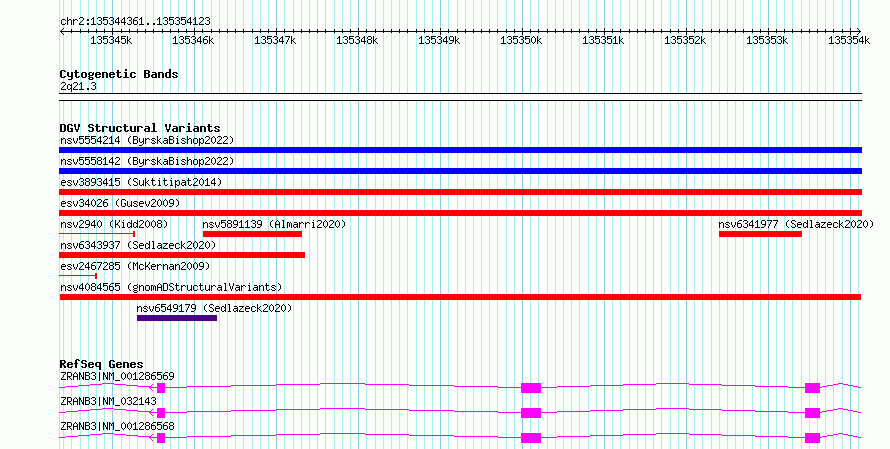
Task: Select the thin red esv2467285 variant line
Action: coord(78,276)
